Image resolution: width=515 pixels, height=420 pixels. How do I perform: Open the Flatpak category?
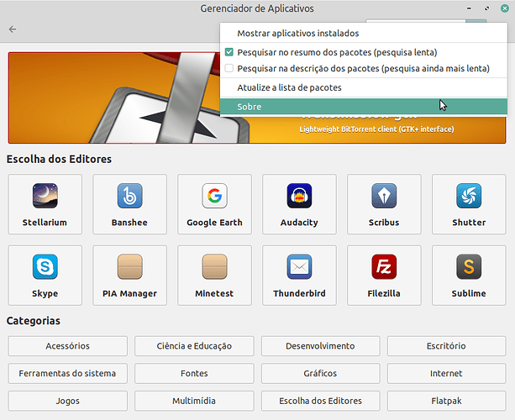pos(446,401)
